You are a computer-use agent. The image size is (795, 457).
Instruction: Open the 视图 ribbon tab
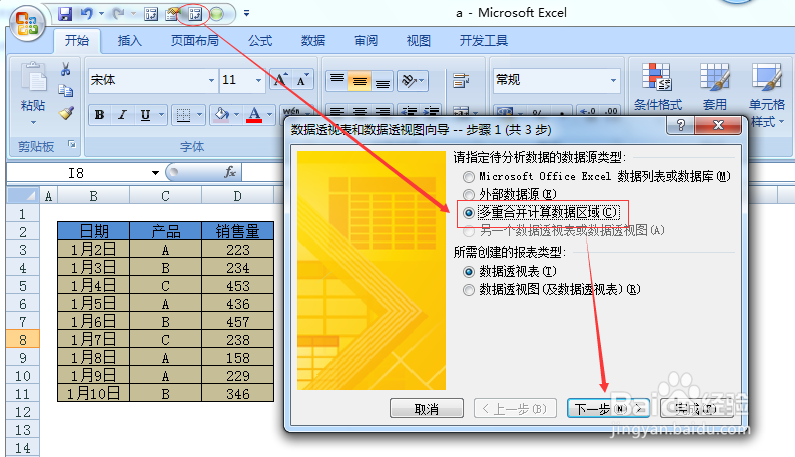click(x=419, y=41)
